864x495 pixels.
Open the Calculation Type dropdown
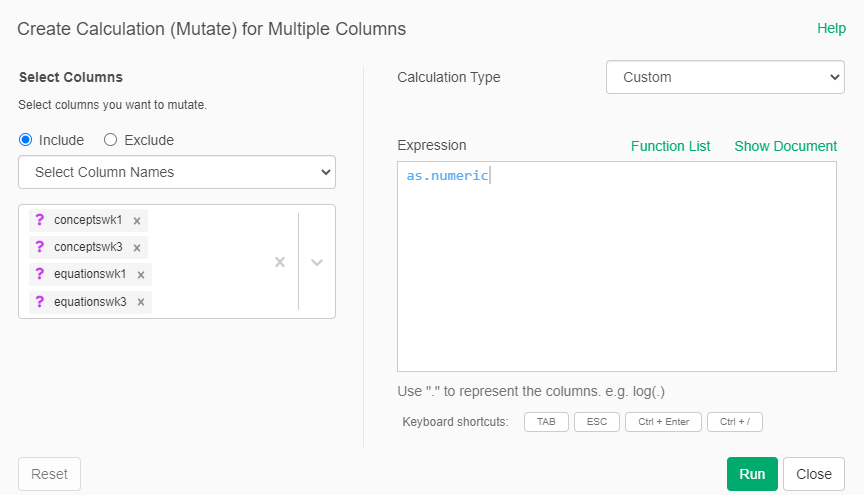click(x=725, y=77)
